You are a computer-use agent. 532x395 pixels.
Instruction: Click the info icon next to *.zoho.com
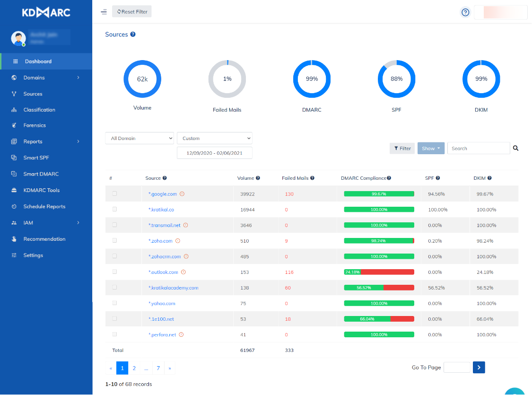(x=178, y=241)
